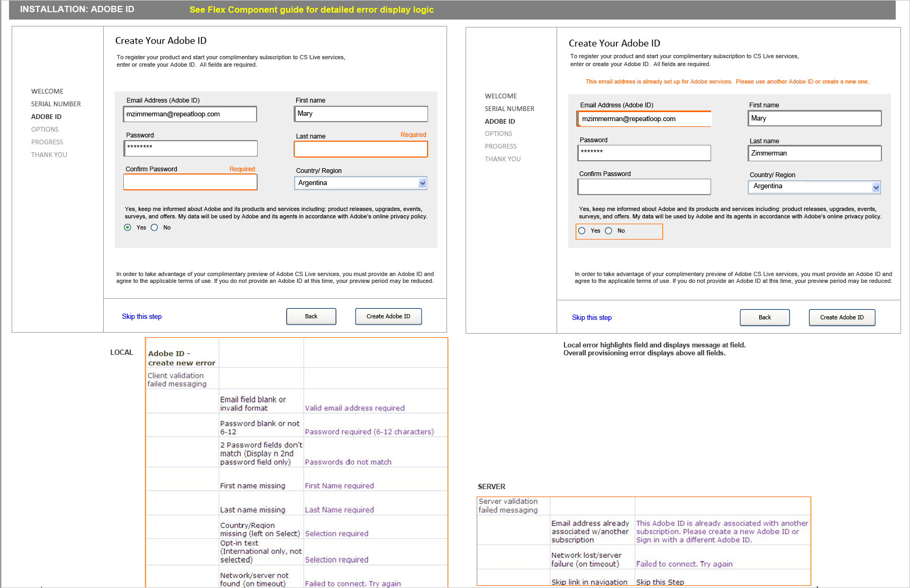This screenshot has height=588, width=910.
Task: Focus highlighted Email Address field in right form
Action: [x=644, y=119]
